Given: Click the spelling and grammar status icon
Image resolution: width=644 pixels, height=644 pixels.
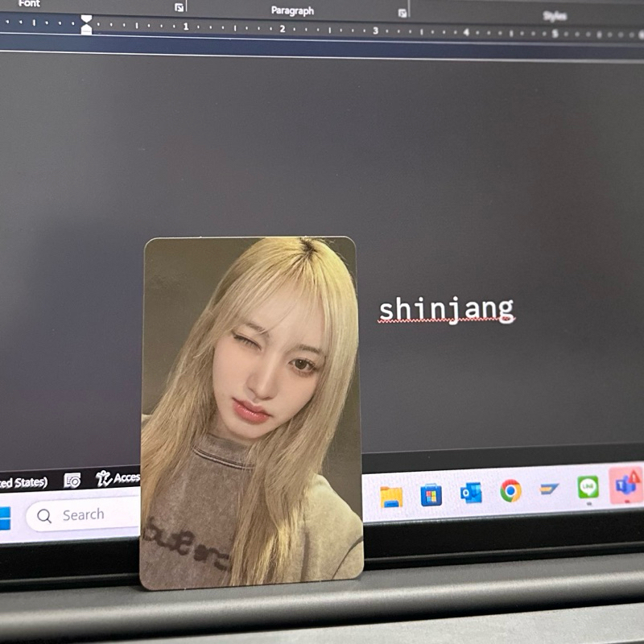Looking at the screenshot, I should point(72,481).
